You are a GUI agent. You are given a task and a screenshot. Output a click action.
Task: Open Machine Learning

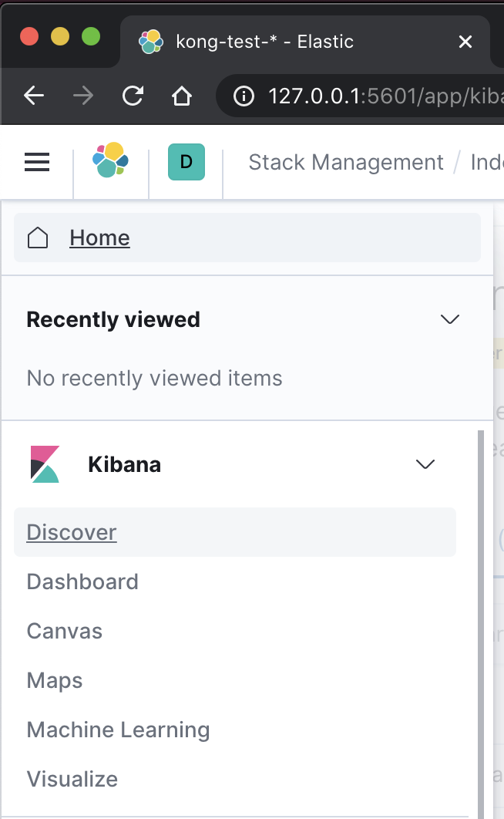click(x=118, y=730)
